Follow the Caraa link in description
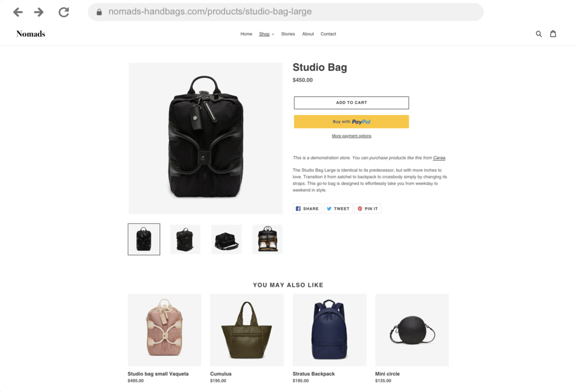 click(x=439, y=157)
